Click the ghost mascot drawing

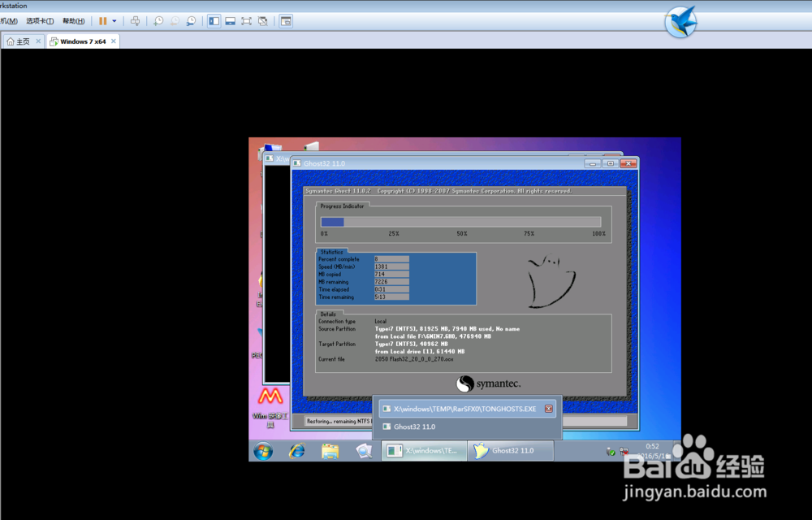point(551,280)
